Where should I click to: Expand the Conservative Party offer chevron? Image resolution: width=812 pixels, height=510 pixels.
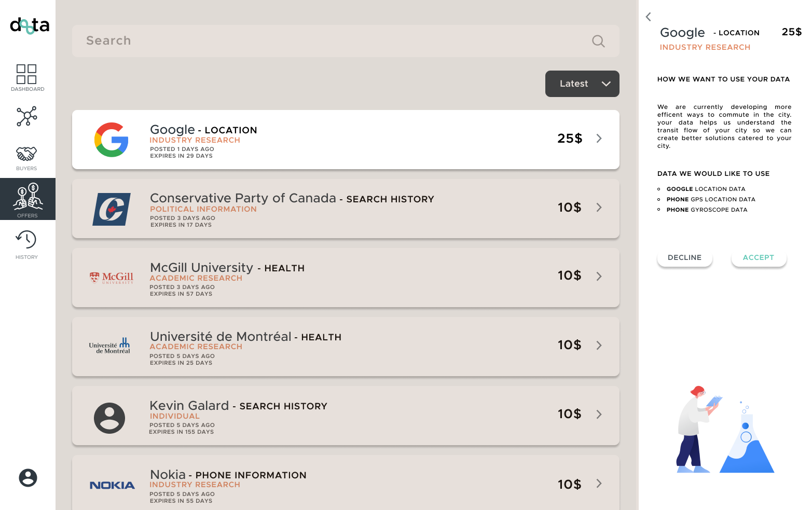(x=599, y=208)
